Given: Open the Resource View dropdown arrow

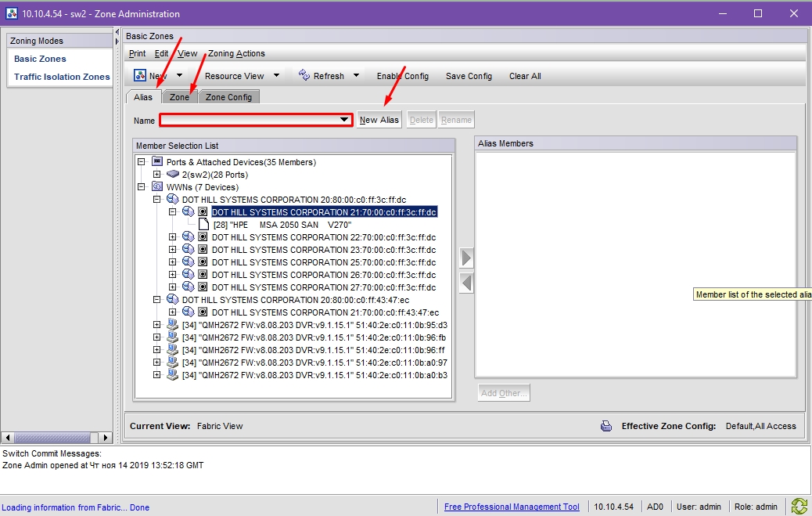Looking at the screenshot, I should tap(277, 76).
